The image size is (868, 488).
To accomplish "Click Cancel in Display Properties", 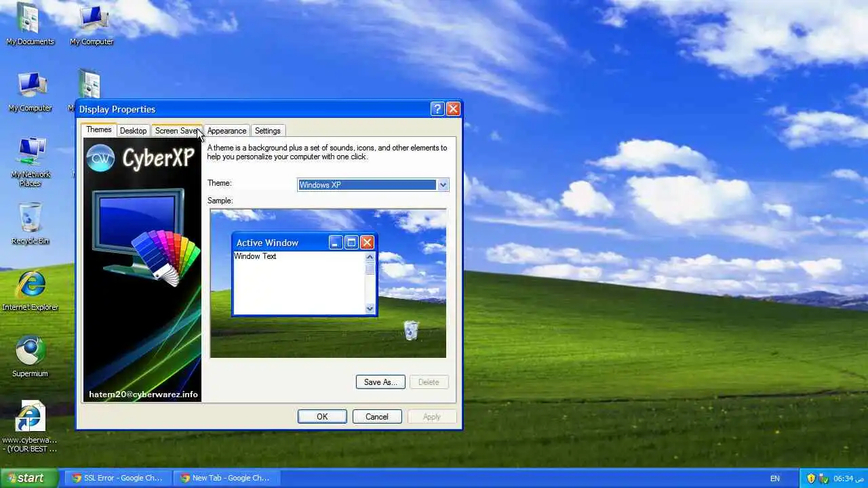I will pyautogui.click(x=377, y=417).
